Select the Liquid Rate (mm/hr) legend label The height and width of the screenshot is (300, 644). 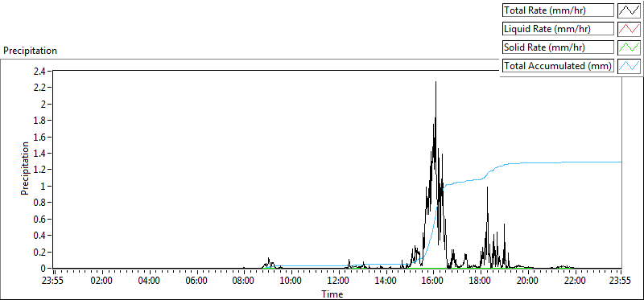click(558, 29)
